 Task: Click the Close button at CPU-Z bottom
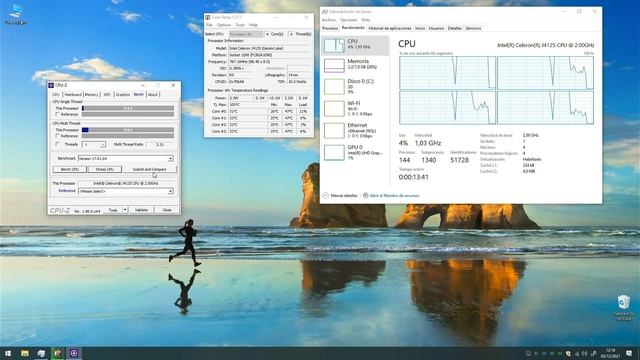click(167, 210)
